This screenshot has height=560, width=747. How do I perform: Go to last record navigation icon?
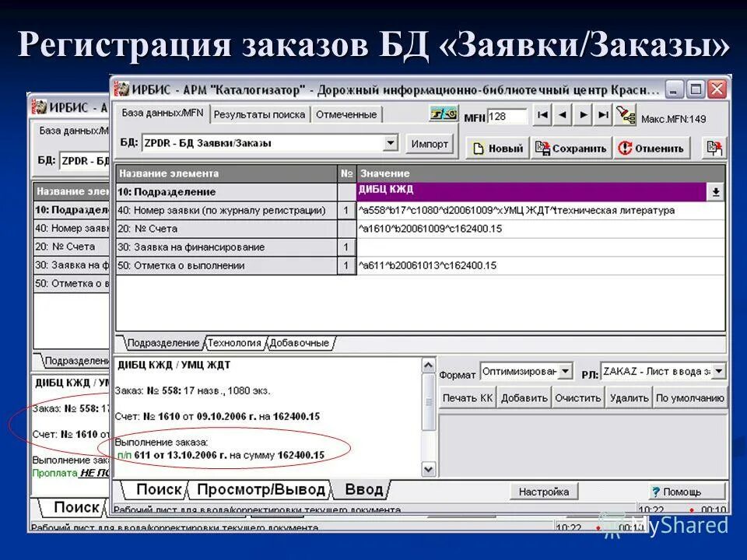click(x=603, y=114)
